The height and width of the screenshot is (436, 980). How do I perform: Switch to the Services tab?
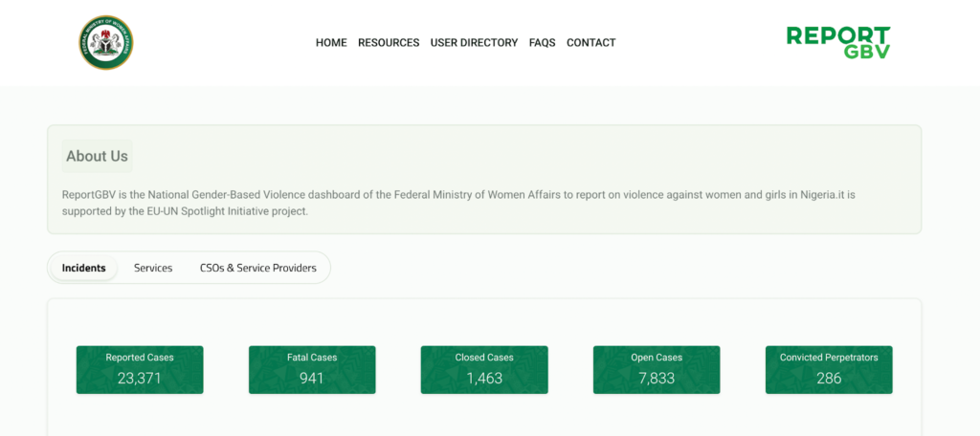[x=153, y=268]
